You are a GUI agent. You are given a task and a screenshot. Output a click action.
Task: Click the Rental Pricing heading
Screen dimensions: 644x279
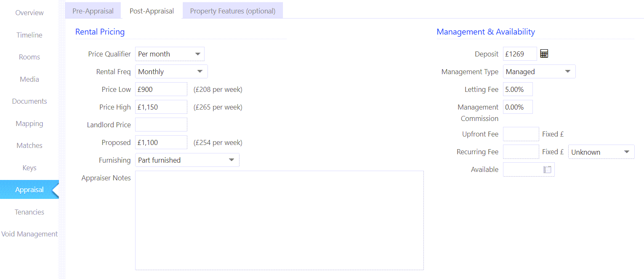[x=100, y=32]
